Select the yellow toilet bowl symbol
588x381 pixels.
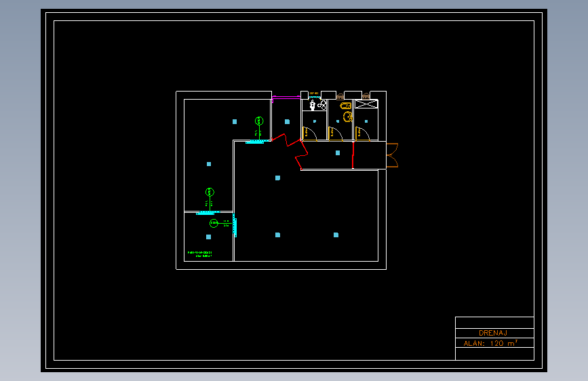tap(348, 117)
